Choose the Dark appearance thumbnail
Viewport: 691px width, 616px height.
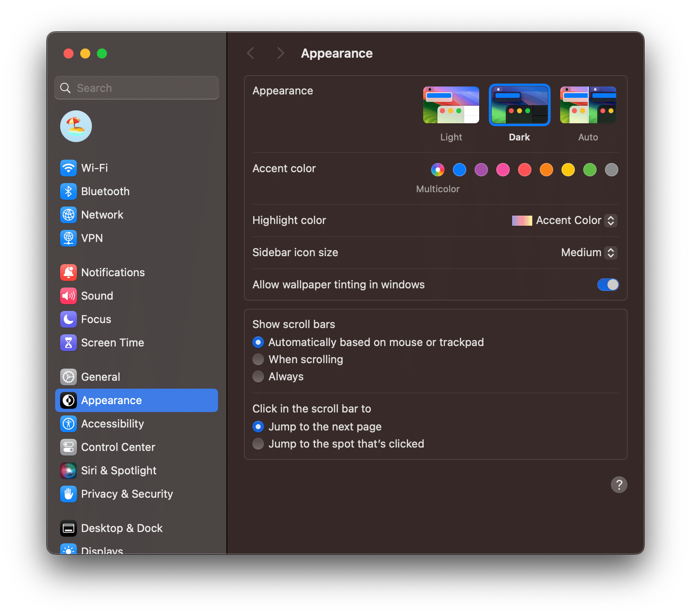519,105
